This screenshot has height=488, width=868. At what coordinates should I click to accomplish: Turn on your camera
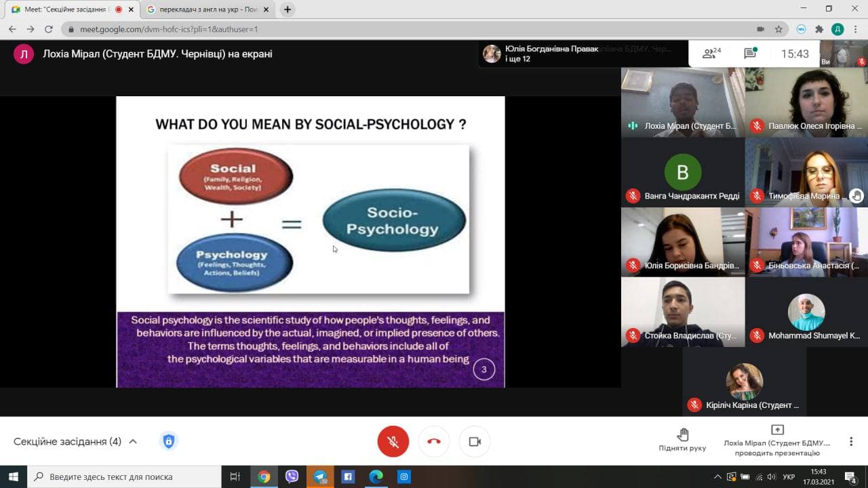[475, 441]
